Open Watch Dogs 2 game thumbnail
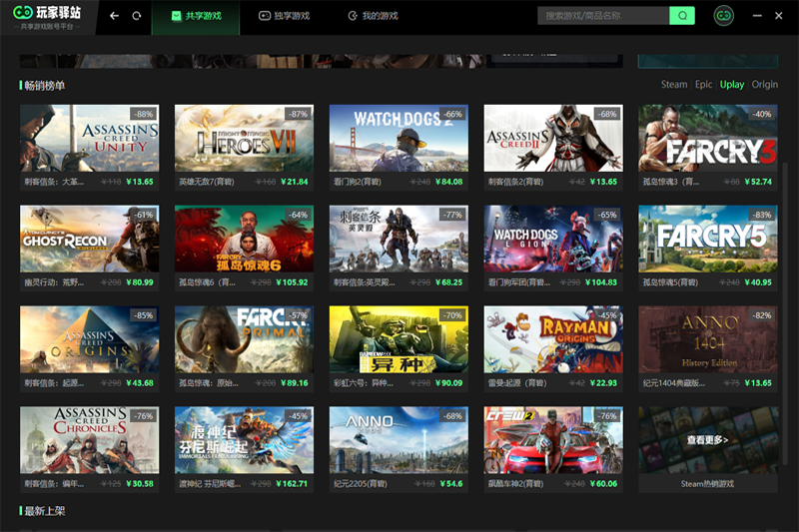 398,138
